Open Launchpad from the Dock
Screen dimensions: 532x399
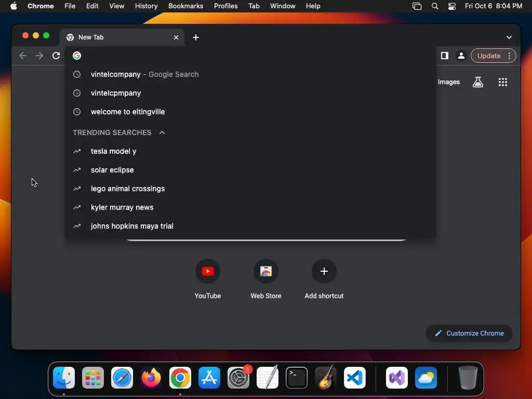click(x=93, y=378)
